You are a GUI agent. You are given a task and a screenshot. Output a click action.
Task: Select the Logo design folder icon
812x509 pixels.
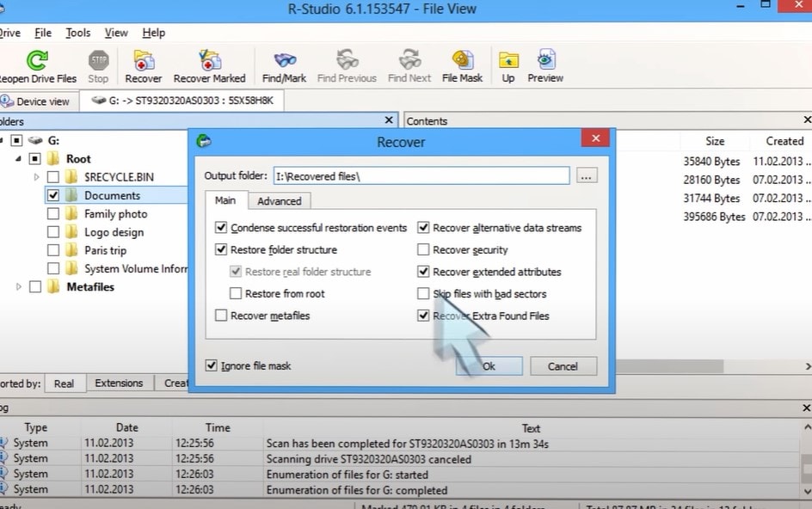pos(71,232)
